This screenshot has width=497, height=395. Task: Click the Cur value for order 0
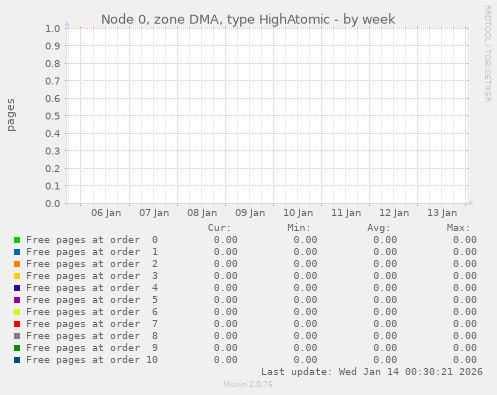tap(226, 240)
